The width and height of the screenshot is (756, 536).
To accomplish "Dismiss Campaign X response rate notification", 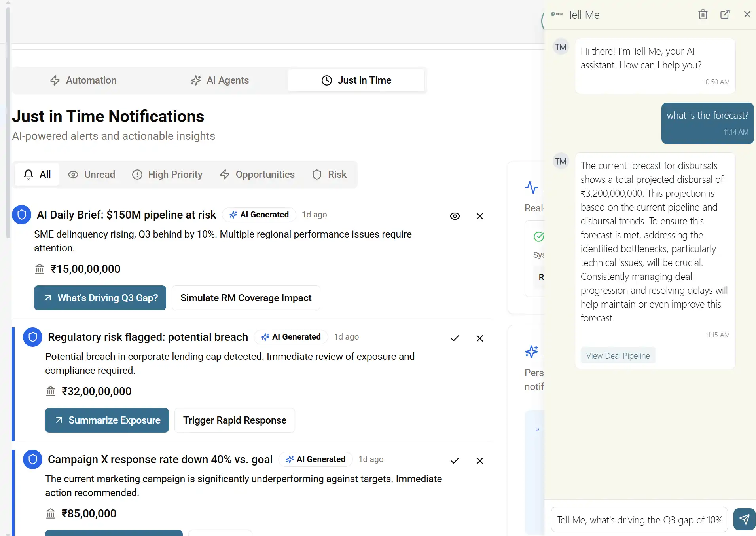I will [x=479, y=461].
